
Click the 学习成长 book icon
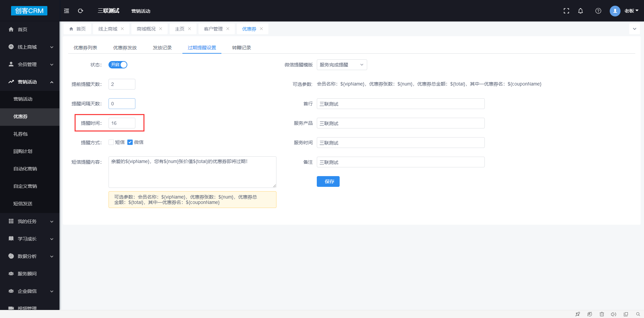(11, 238)
